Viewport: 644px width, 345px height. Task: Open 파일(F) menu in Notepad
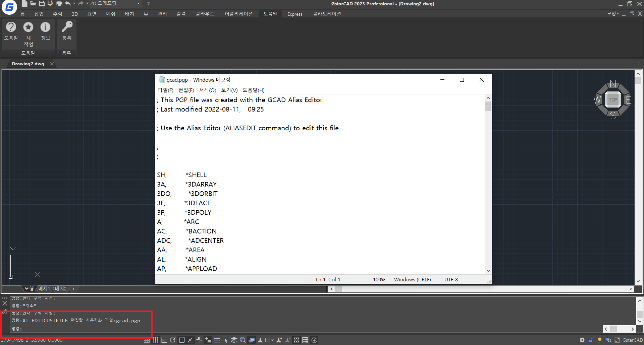tap(165, 90)
